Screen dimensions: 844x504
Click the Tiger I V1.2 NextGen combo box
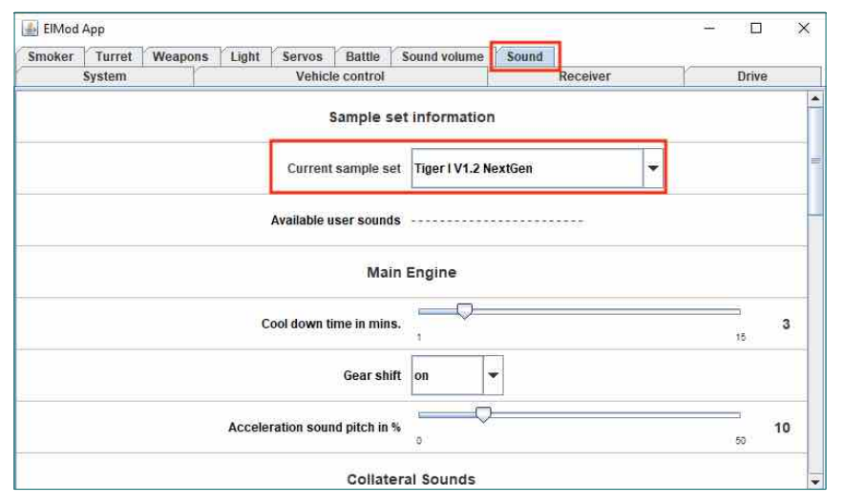pyautogui.click(x=526, y=168)
